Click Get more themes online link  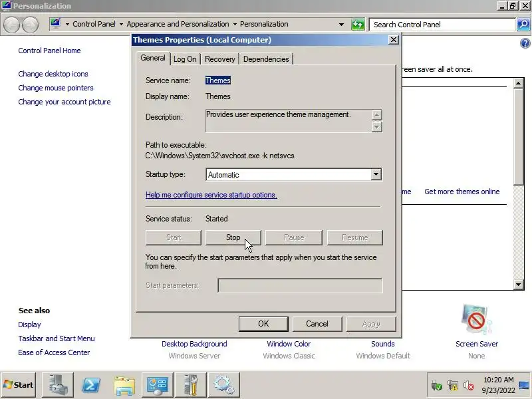(462, 192)
